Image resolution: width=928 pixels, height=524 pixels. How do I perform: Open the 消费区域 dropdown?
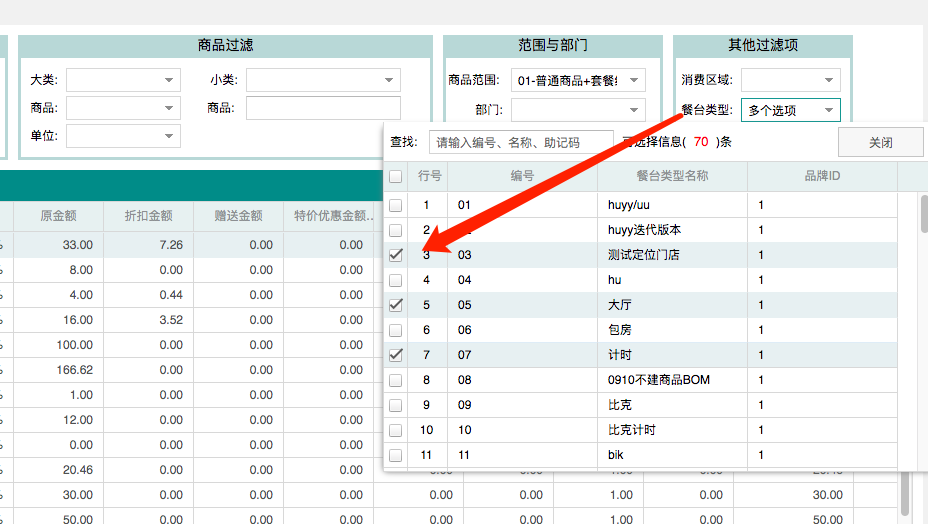(790, 80)
